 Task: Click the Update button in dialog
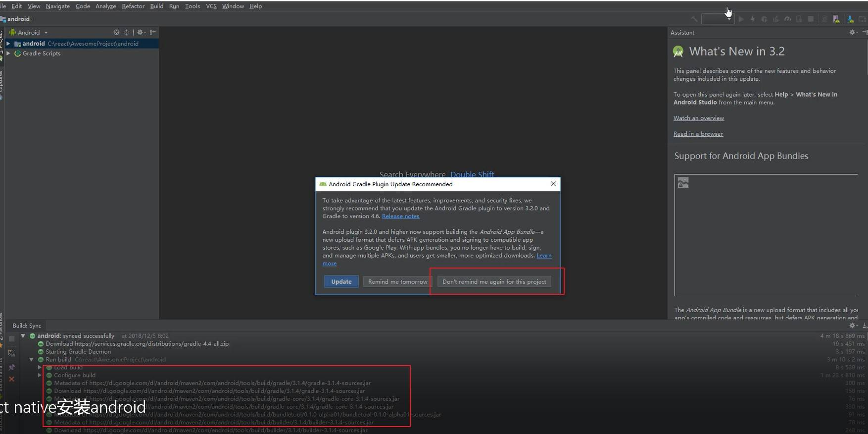pos(341,281)
